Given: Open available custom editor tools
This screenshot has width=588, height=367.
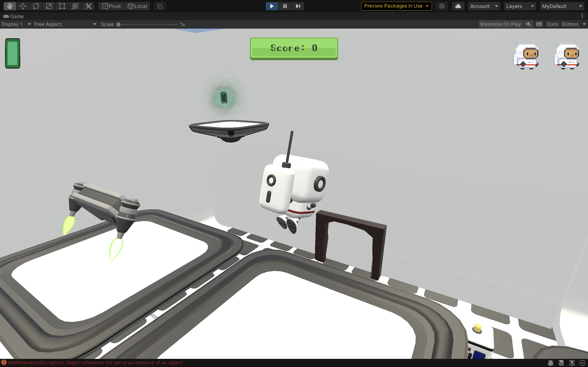Looking at the screenshot, I should pos(88,6).
